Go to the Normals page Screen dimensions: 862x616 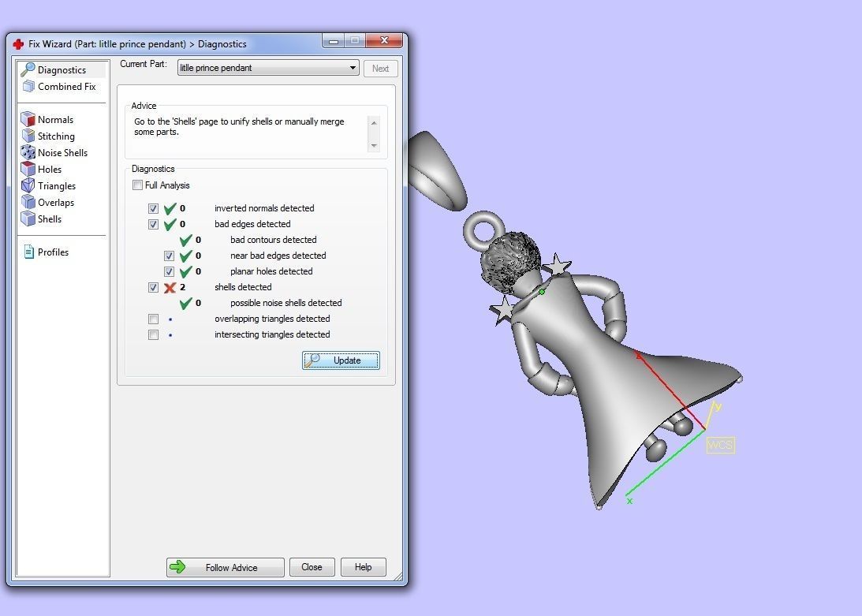(55, 119)
